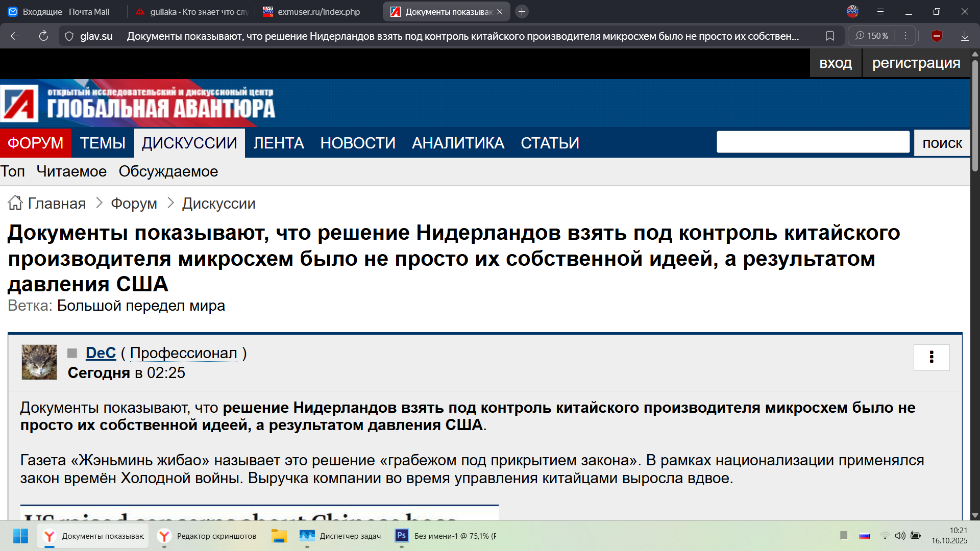This screenshot has width=980, height=551.
Task: Open the АНАЛИТИКА menu section
Action: pyautogui.click(x=458, y=143)
